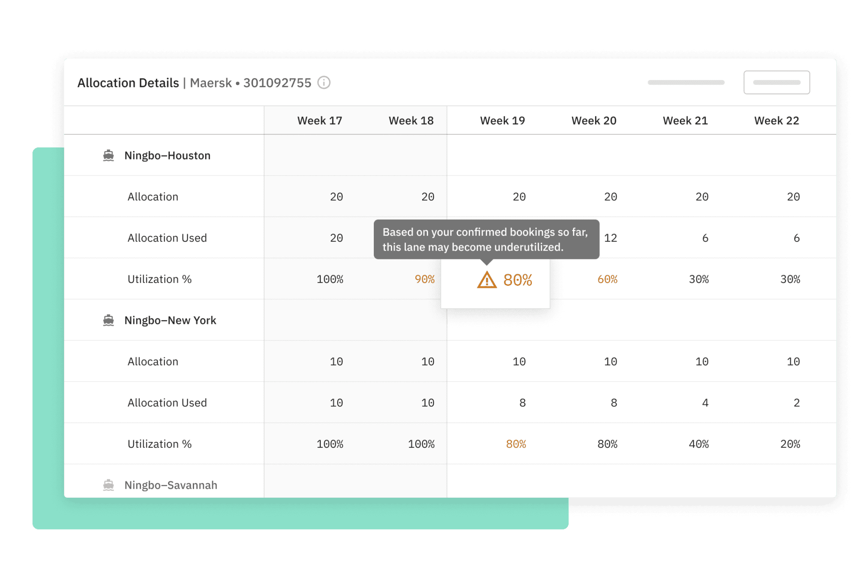Click the info icon beside contract number 301092755

324,82
